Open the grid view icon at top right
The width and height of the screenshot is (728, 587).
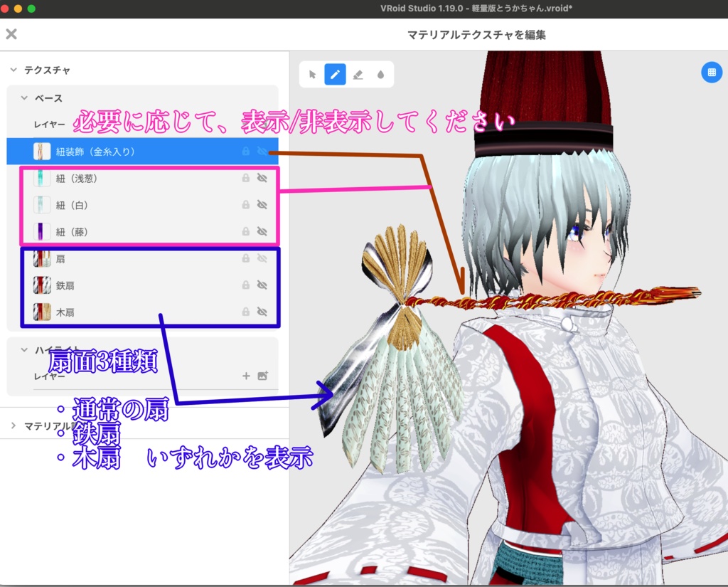(712, 72)
